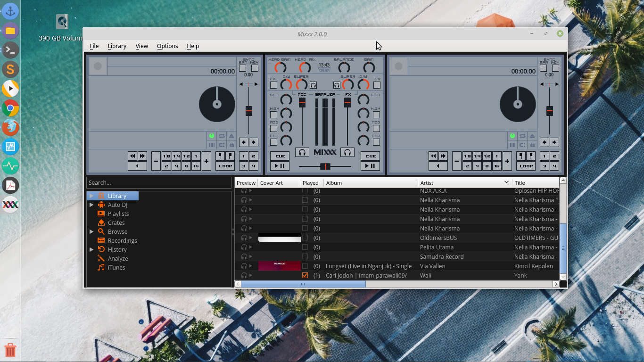Click the left deck eject icon

point(231,136)
